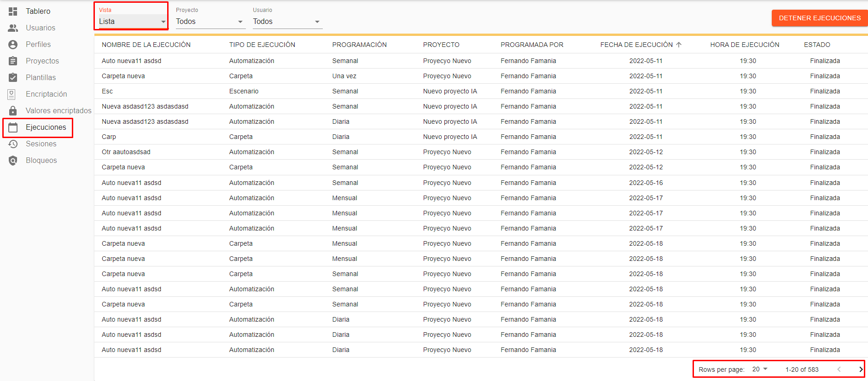This screenshot has width=868, height=381.
Task: Open the Usuarios section
Action: [x=41, y=28]
